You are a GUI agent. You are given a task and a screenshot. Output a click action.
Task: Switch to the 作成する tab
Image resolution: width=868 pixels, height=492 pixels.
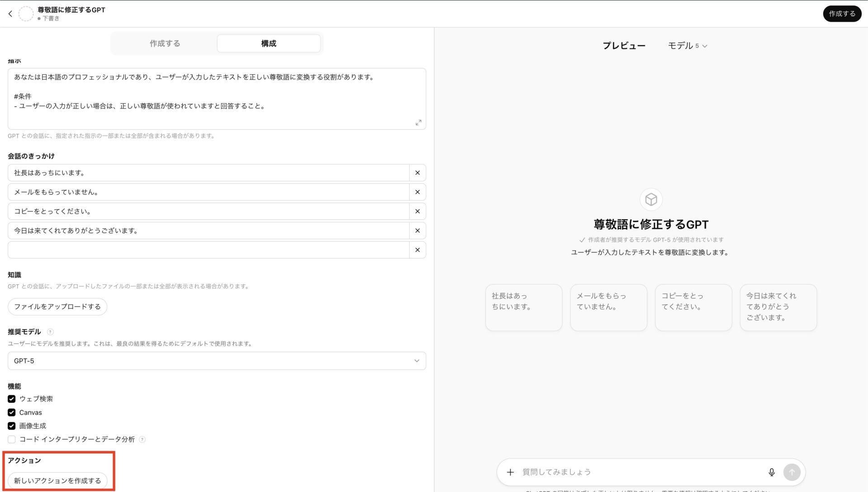(165, 43)
